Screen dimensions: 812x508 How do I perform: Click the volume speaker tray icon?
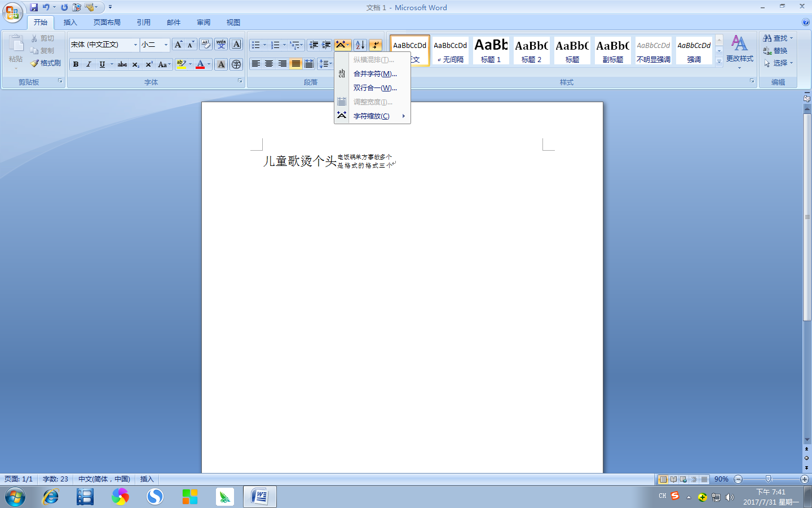coord(730,497)
